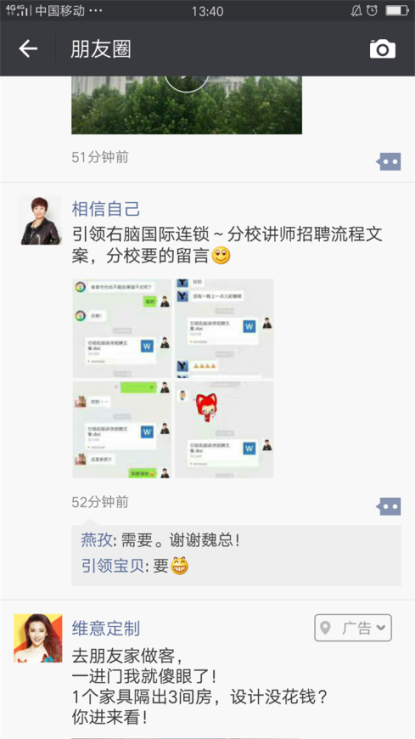This screenshot has width=415, height=739.
Task: View top-left chat screenshot image
Action: [x=122, y=328]
